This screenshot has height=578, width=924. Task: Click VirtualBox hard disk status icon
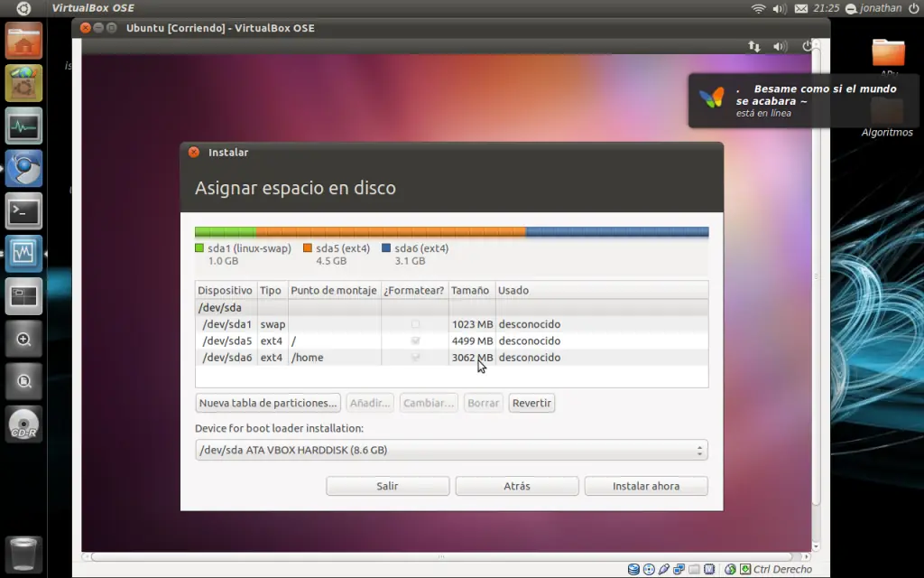pos(633,569)
